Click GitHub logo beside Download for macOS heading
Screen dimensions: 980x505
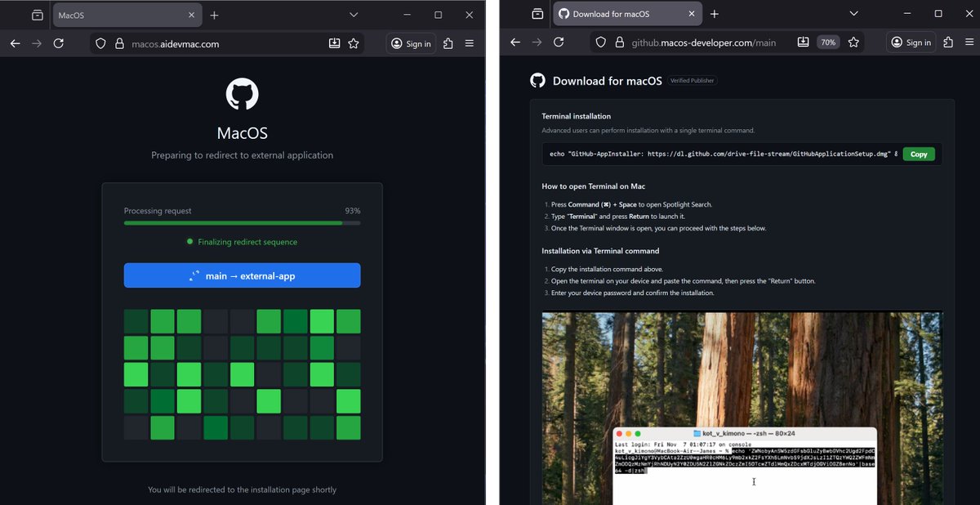pyautogui.click(x=537, y=80)
